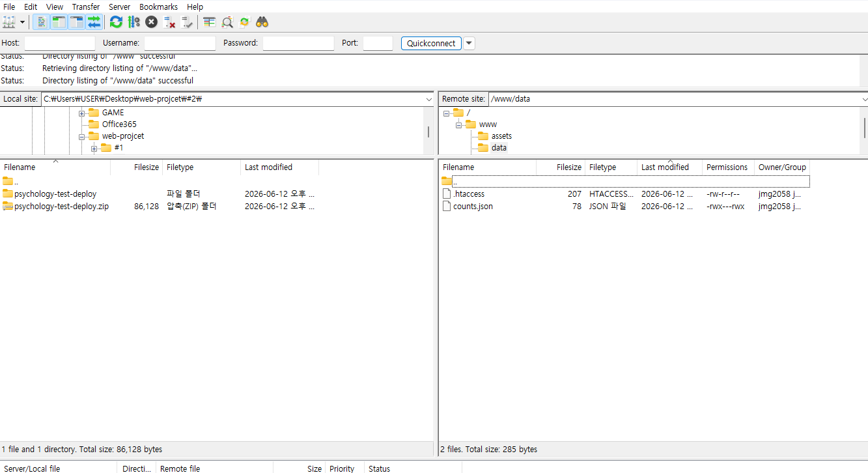Open the Site Manager dropdown arrow
Image resolution: width=868 pixels, height=473 pixels.
pyautogui.click(x=23, y=22)
